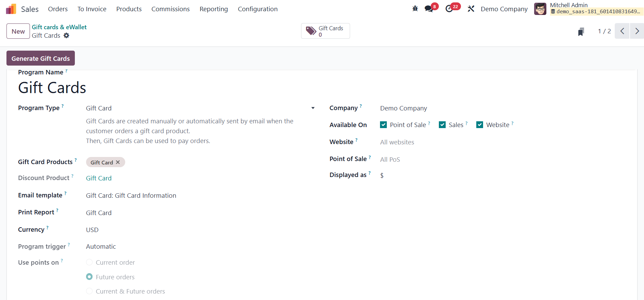The width and height of the screenshot is (644, 300).
Task: Open the gear actions menu beside Gift Cards
Action: tap(66, 36)
